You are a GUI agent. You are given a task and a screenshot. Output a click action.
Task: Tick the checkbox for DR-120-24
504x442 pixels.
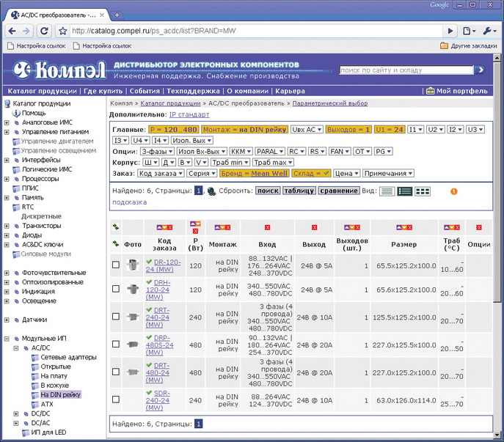[116, 265]
